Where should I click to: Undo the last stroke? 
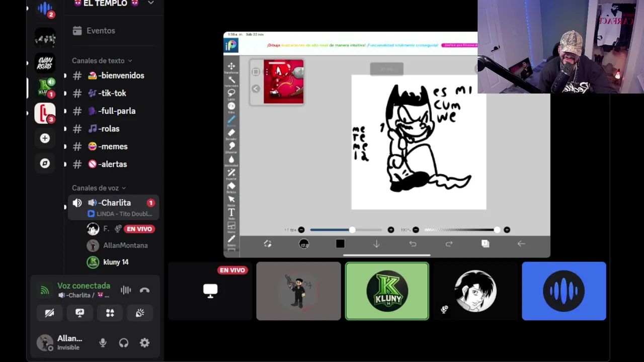tap(413, 244)
